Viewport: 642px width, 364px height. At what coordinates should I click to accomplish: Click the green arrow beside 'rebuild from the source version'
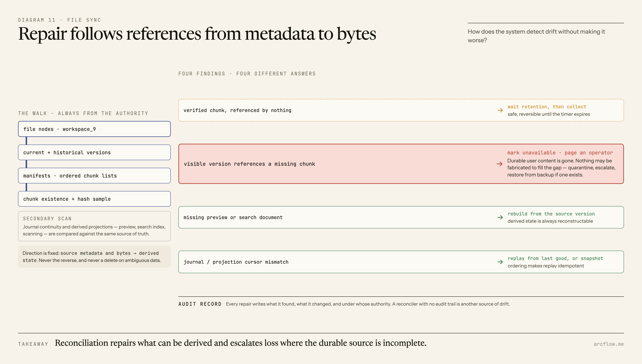(x=500, y=217)
